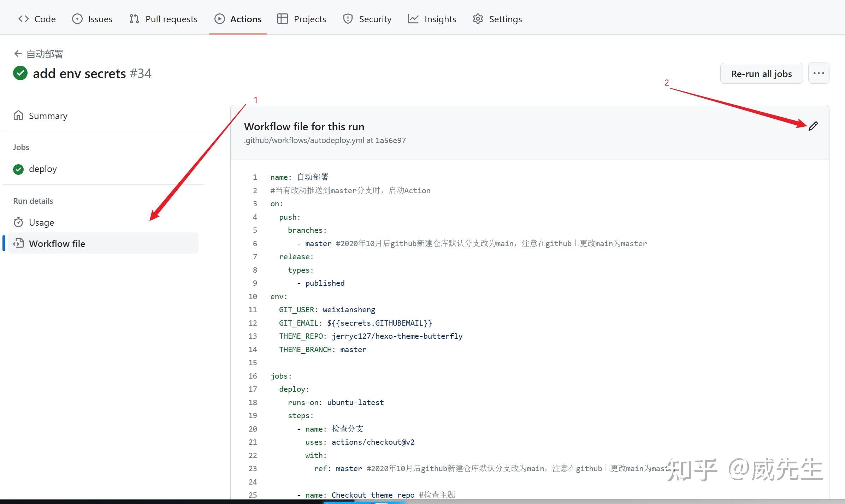Click the Projects board icon

point(283,19)
